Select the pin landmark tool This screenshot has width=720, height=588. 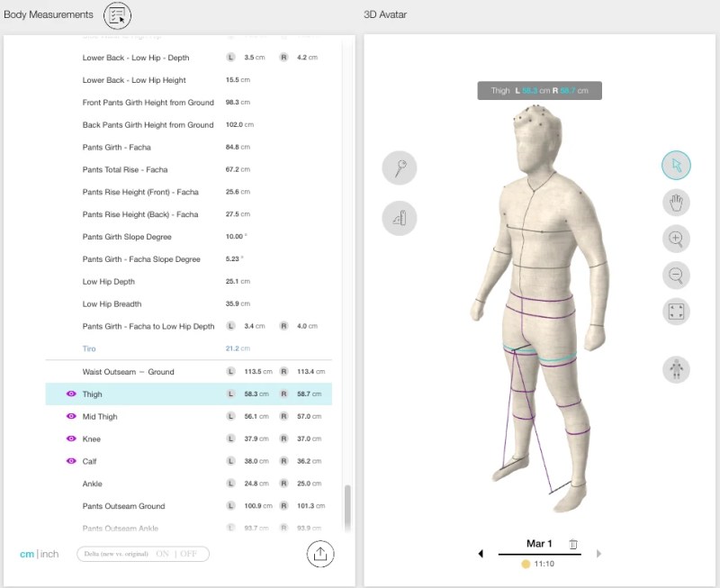coord(400,167)
